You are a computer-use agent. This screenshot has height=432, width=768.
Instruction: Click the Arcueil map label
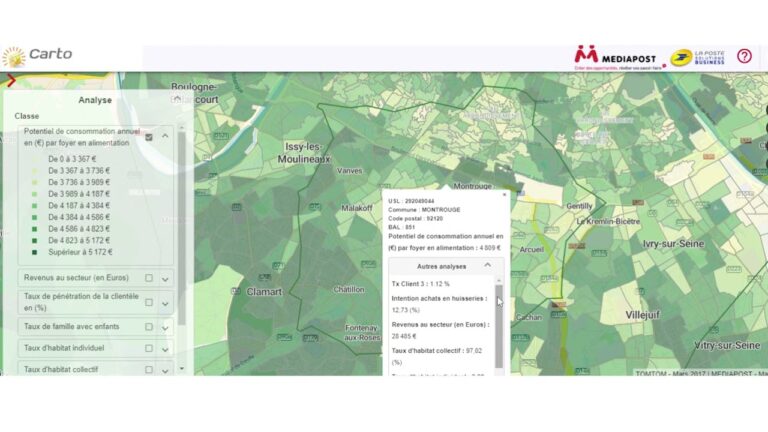(x=531, y=250)
